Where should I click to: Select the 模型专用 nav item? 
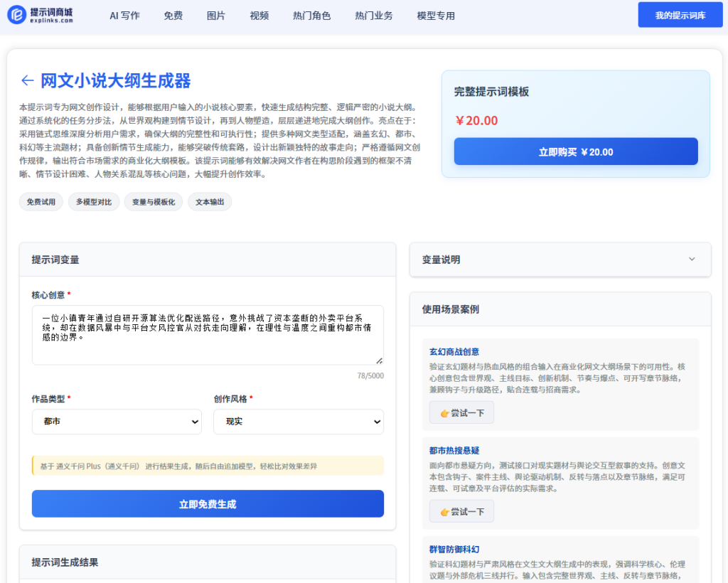click(x=436, y=16)
